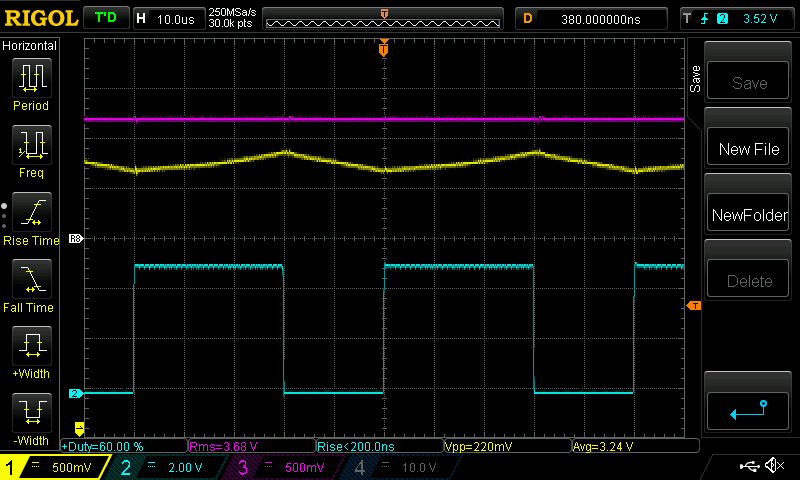This screenshot has height=480, width=800.
Task: Open the Save side menu tab
Action: [x=695, y=80]
